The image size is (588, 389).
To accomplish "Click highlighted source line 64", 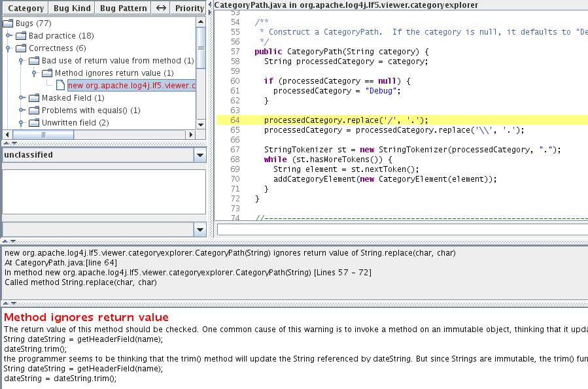I will pos(402,120).
